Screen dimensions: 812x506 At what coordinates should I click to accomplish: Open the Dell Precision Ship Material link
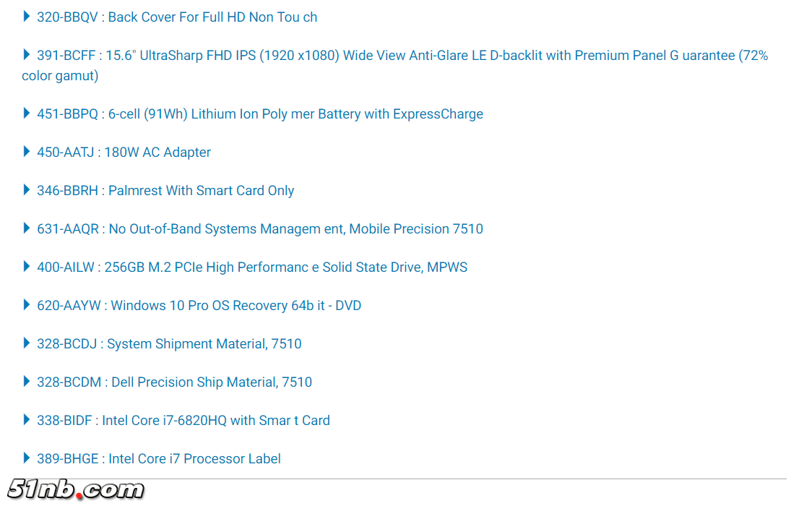(211, 382)
